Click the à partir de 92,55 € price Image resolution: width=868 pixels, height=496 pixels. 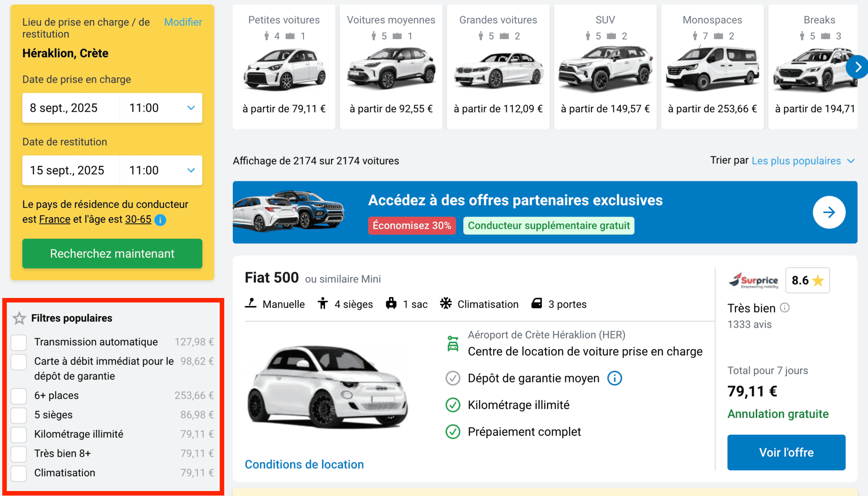tap(391, 109)
